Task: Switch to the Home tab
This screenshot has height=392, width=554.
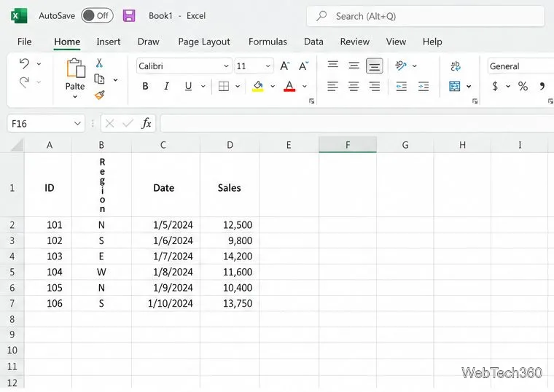Action: [67, 42]
